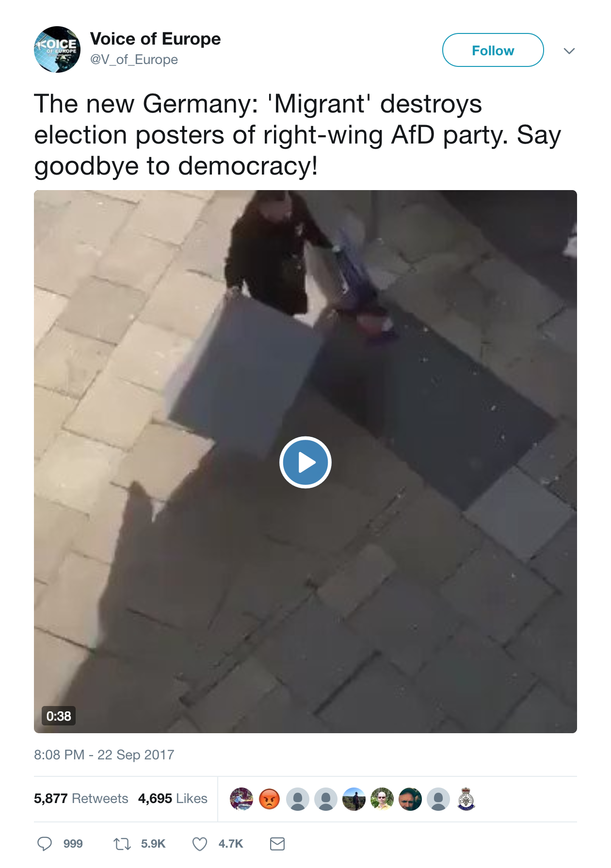Click the first liker avatar in the row
Viewport: 611px width, 868px height.
(241, 799)
